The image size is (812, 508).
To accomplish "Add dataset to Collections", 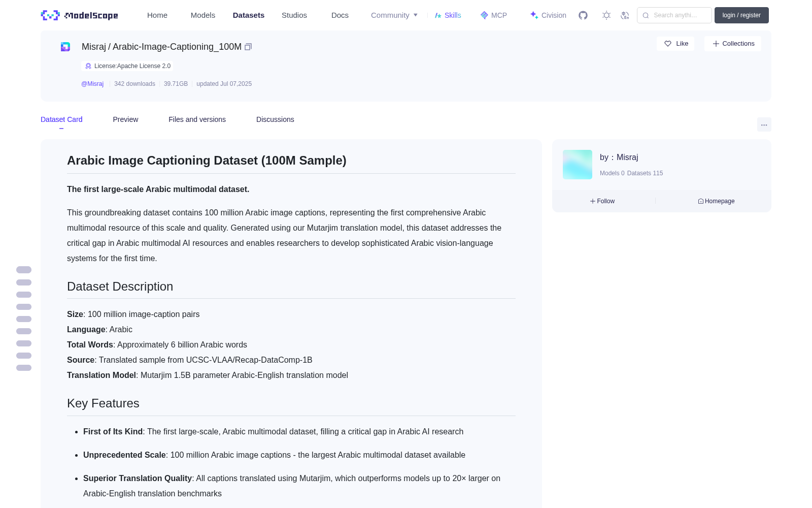I will (x=733, y=44).
